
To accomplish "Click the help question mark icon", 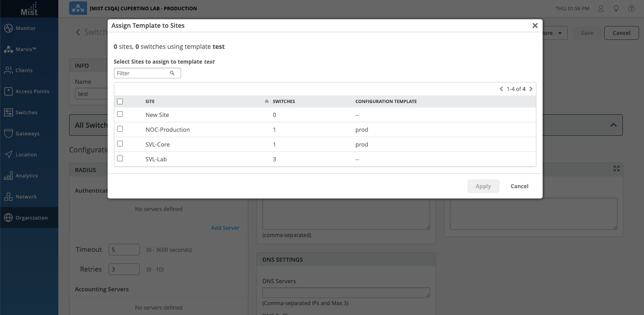I will [x=631, y=9].
